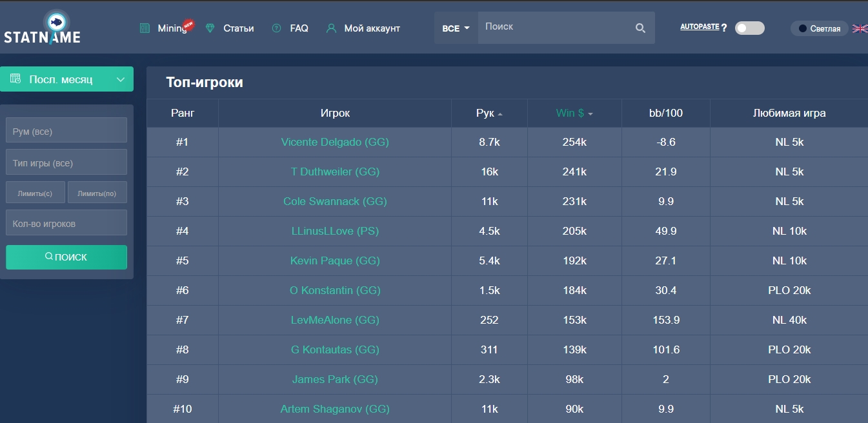868x423 pixels.
Task: Click the Mining list icon
Action: pyautogui.click(x=145, y=28)
